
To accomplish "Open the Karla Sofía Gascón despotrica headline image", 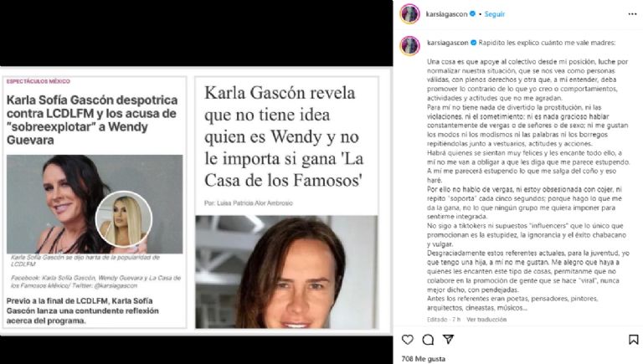I will (x=95, y=204).
